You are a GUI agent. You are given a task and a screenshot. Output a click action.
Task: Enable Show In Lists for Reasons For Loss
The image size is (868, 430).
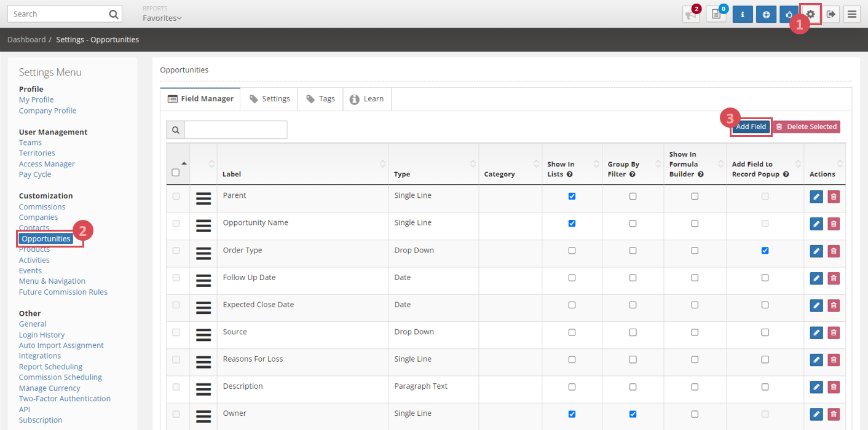572,359
